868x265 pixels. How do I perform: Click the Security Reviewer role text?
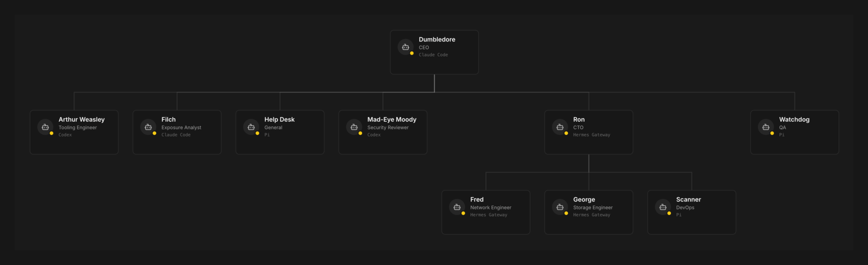(388, 128)
